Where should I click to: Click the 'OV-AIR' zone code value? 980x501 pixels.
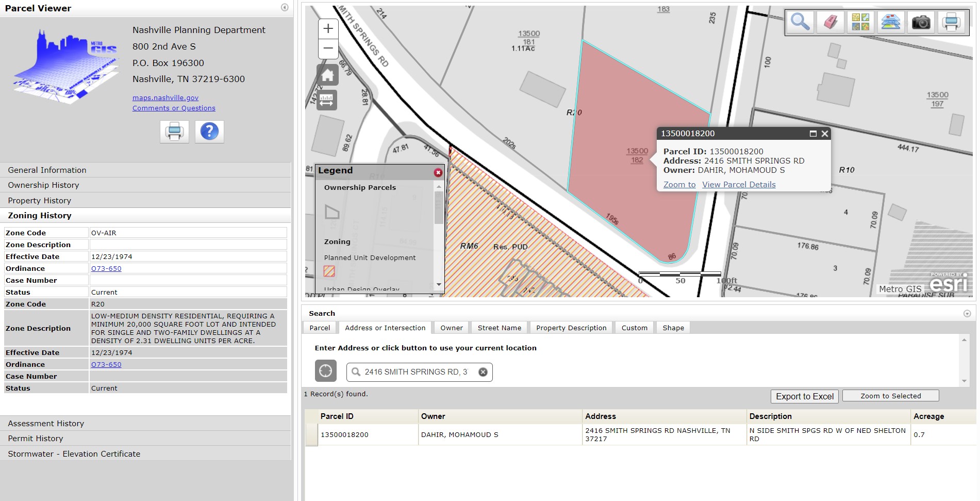coord(188,233)
